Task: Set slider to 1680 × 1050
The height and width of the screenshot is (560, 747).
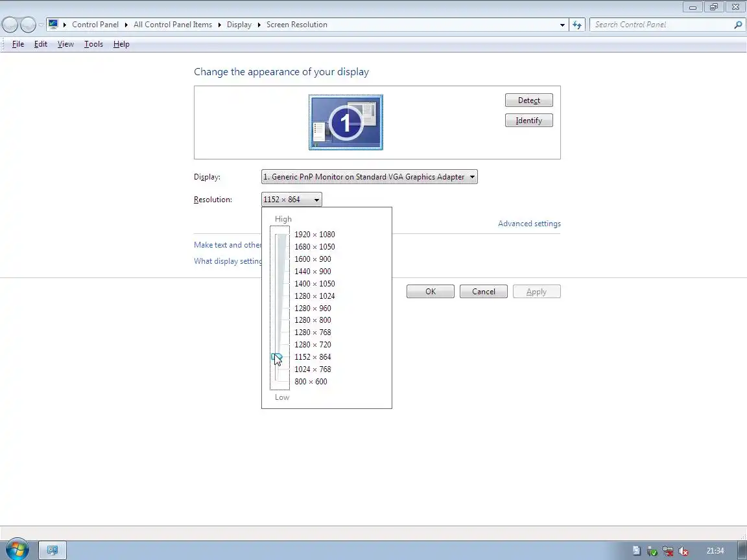Action: pyautogui.click(x=314, y=247)
